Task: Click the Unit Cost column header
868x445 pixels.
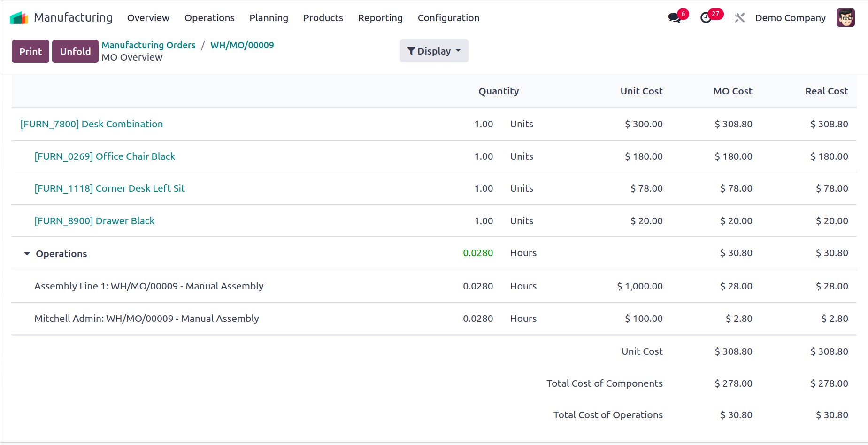Action: [x=641, y=91]
